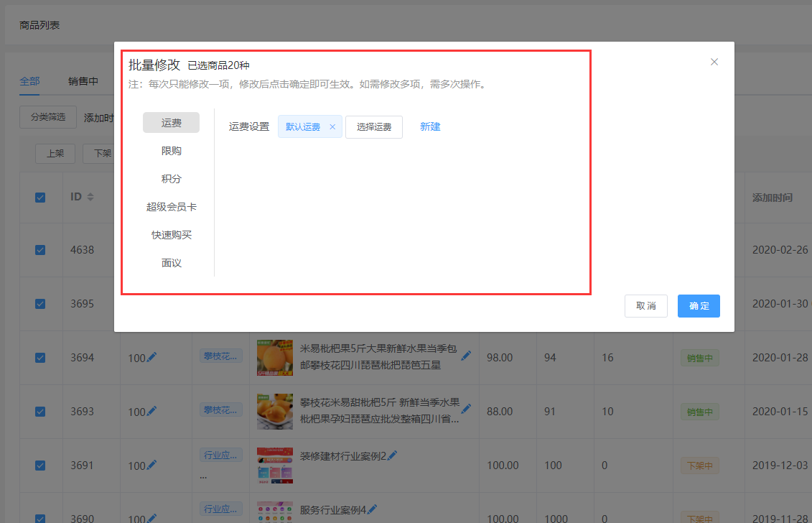
Task: Click the 销售中 status badge in row 3694
Action: (699, 358)
